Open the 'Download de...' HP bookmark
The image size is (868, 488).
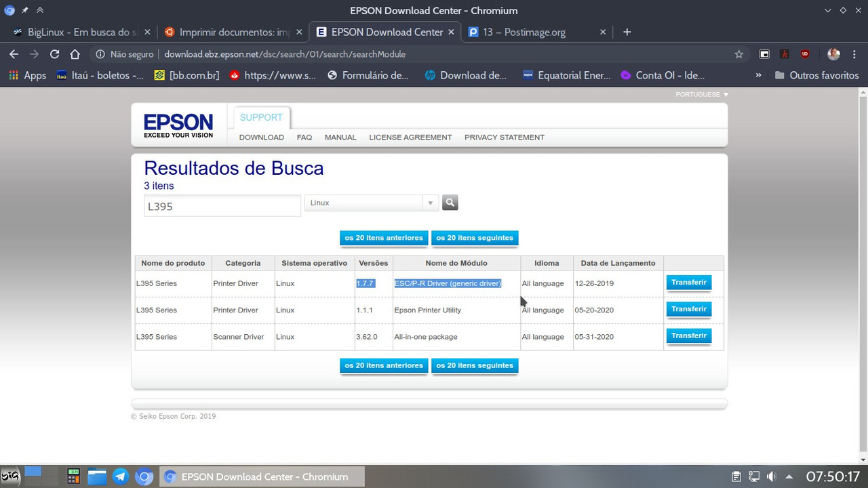click(x=466, y=75)
